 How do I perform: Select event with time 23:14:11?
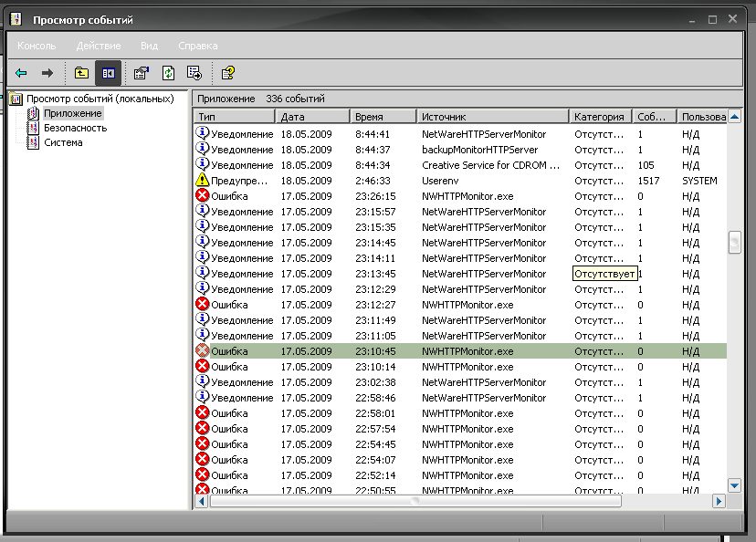[460, 258]
